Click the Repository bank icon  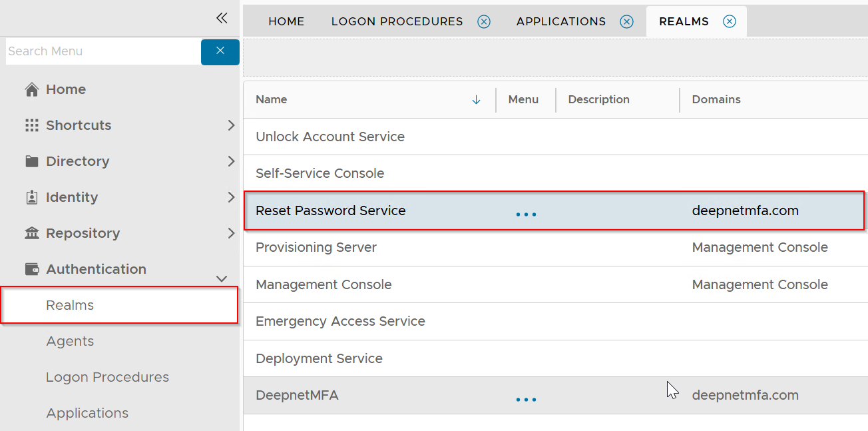[31, 233]
